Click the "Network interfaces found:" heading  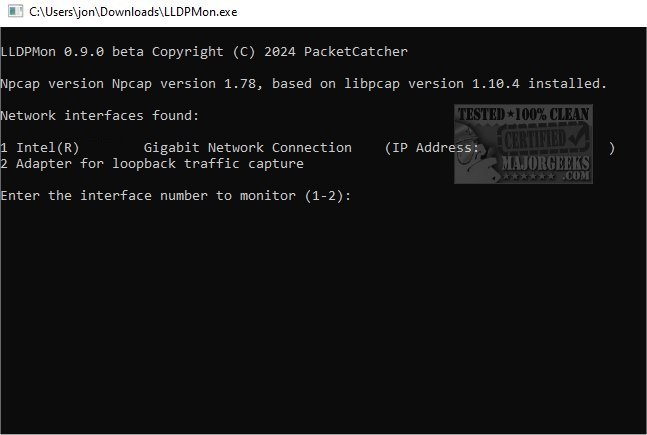(100, 115)
